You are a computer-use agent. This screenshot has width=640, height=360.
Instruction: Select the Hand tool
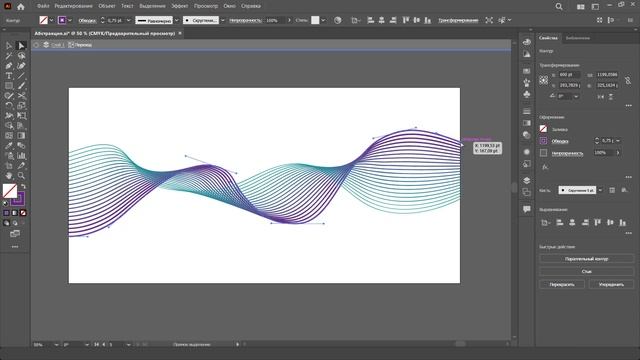pyautogui.click(x=9, y=176)
